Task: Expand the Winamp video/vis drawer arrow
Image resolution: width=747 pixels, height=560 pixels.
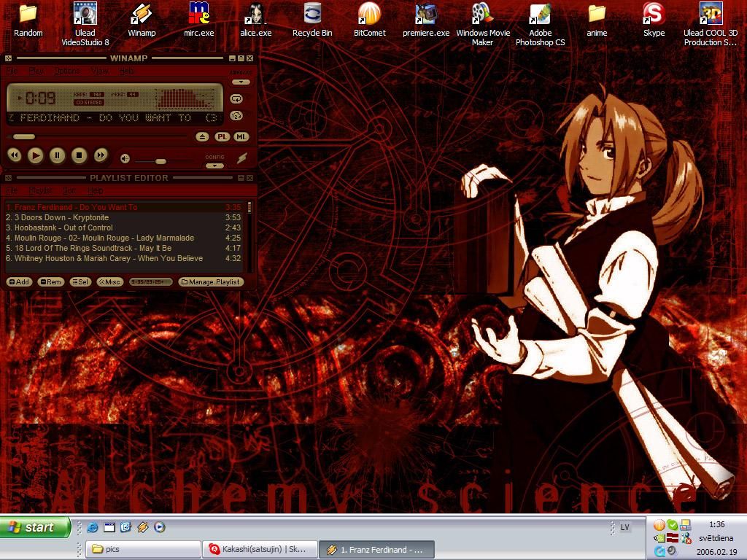Action: pyautogui.click(x=241, y=82)
